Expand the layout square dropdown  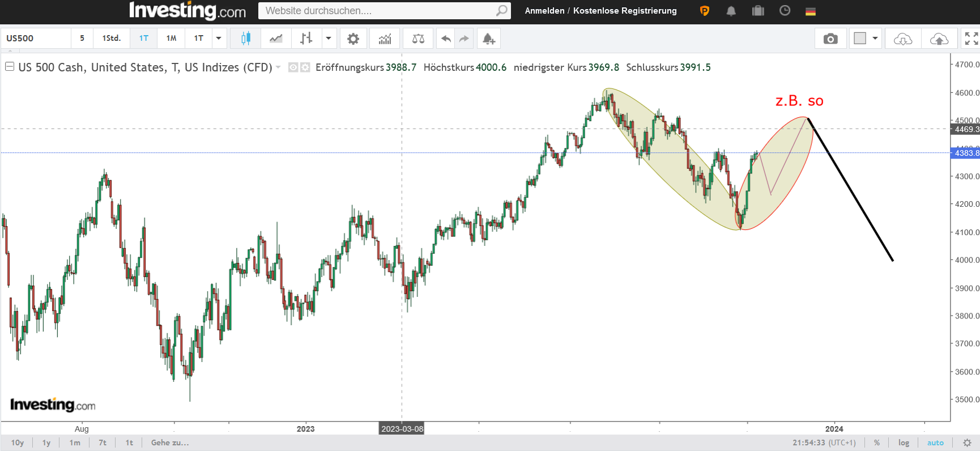(875, 39)
